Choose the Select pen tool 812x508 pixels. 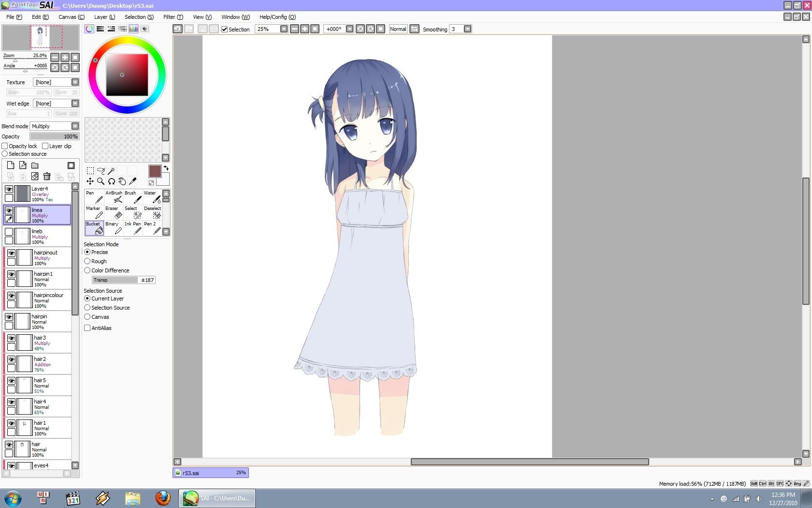[133, 212]
